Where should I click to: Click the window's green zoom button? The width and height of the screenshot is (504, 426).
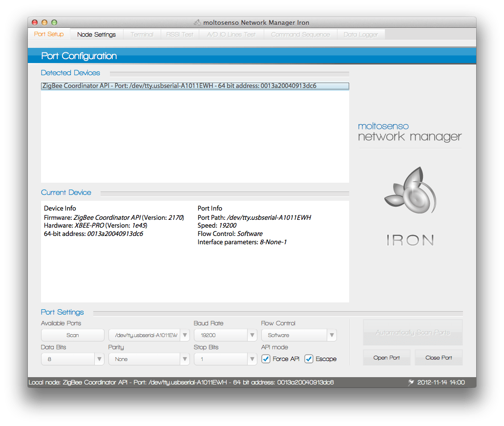click(54, 22)
